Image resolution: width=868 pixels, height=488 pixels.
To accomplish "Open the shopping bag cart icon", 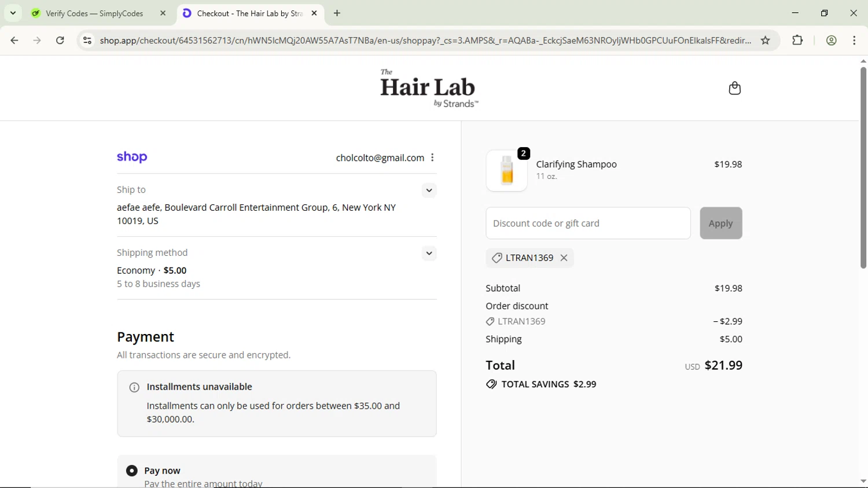I will (734, 88).
